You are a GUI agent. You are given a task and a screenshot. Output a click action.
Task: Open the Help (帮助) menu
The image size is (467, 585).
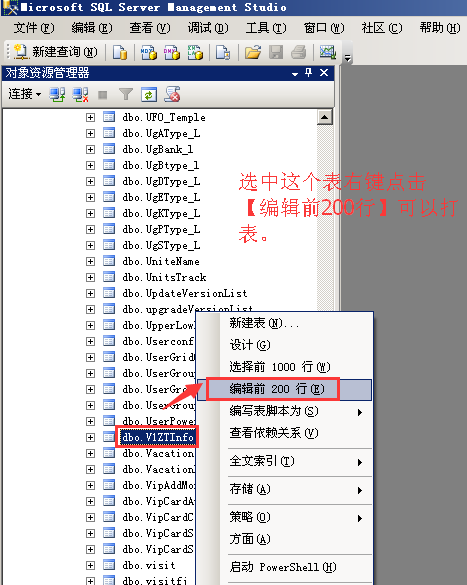(440, 28)
